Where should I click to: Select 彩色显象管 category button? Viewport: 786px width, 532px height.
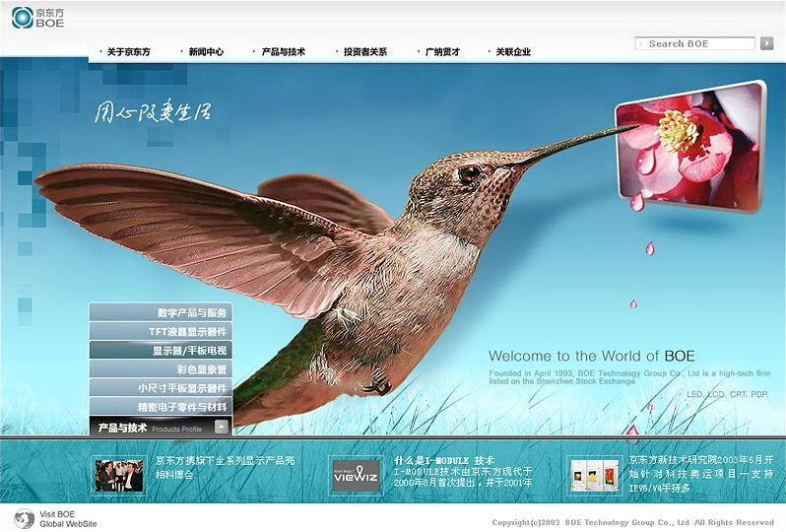(x=161, y=369)
